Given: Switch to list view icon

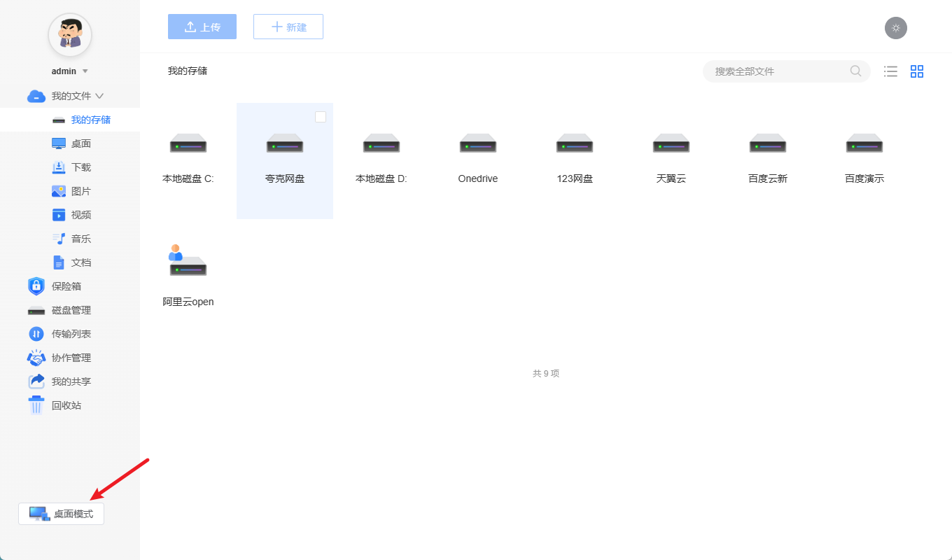Looking at the screenshot, I should [x=890, y=71].
